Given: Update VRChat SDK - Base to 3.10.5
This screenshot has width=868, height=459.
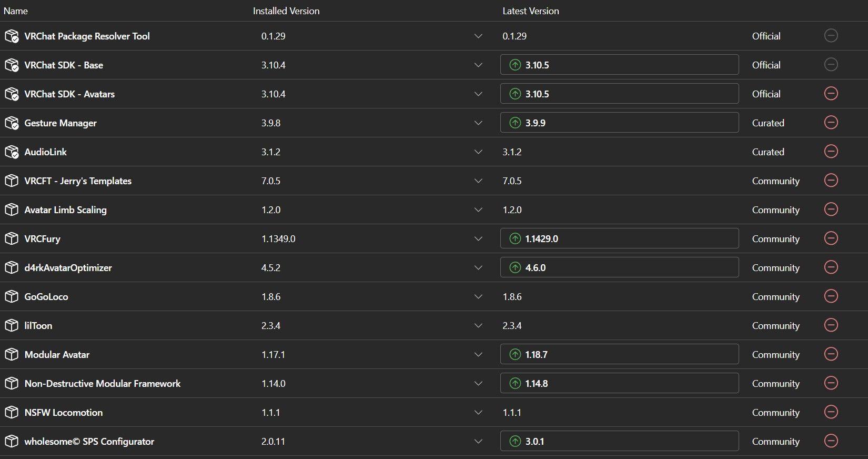Looking at the screenshot, I should 619,65.
